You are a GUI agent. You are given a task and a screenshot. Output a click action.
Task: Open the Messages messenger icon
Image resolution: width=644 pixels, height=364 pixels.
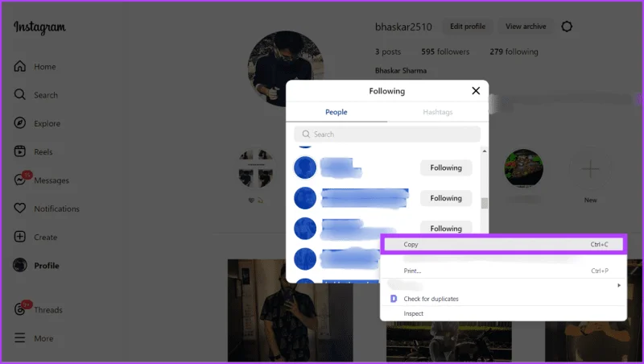19,180
